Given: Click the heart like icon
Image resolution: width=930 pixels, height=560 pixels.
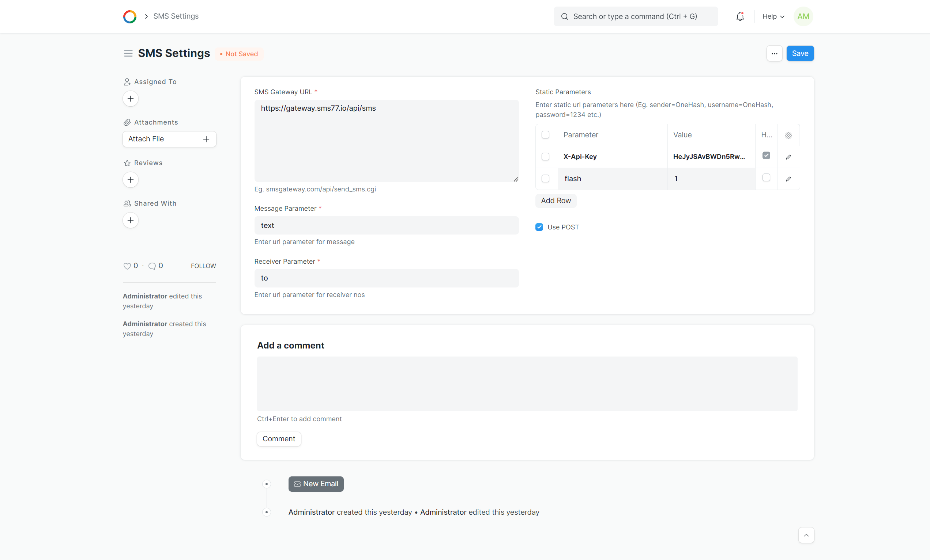Looking at the screenshot, I should pos(127,266).
